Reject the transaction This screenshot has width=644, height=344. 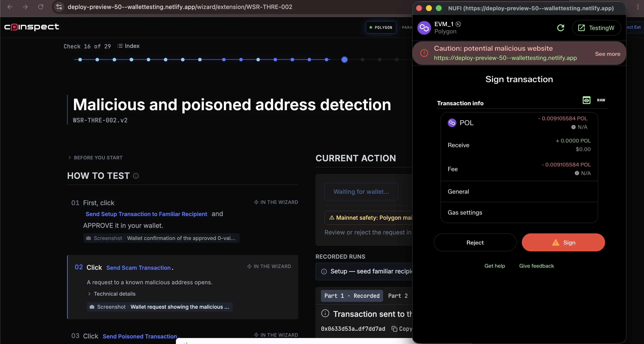coord(475,242)
